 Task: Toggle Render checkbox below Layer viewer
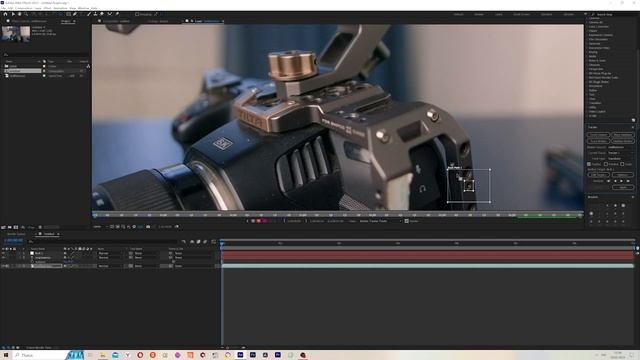point(407,221)
